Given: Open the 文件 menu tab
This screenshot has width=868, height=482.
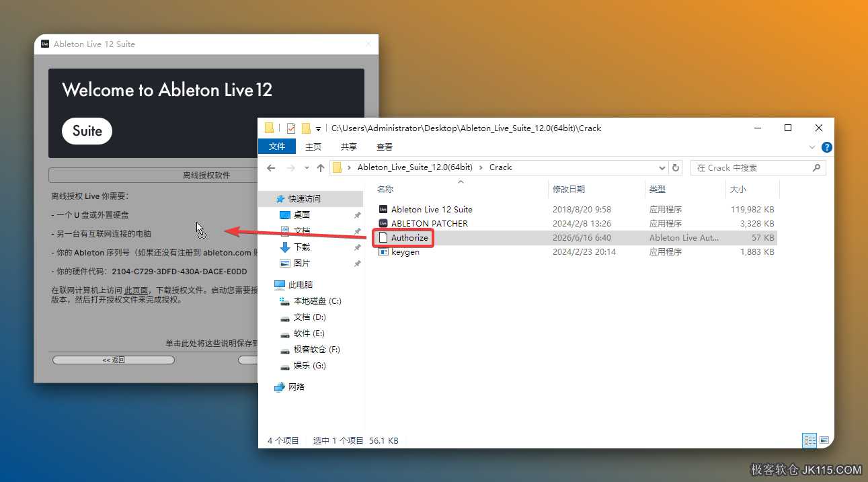Looking at the screenshot, I should [x=277, y=147].
